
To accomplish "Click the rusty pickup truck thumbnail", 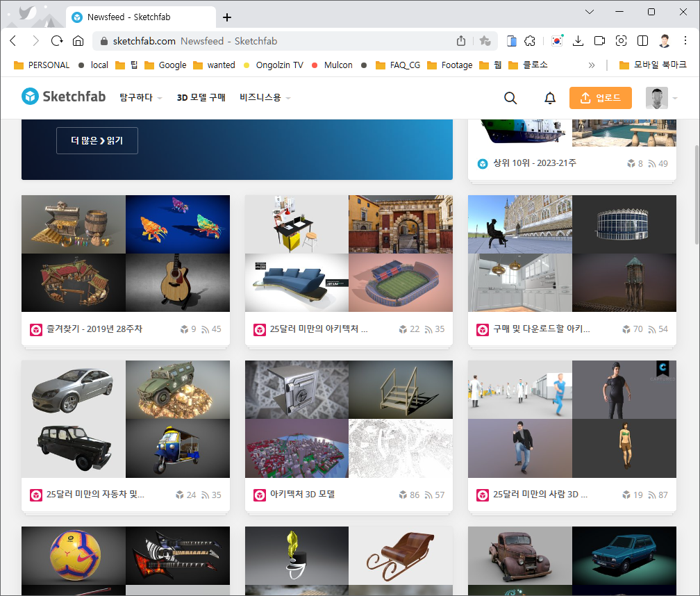I will [520, 556].
